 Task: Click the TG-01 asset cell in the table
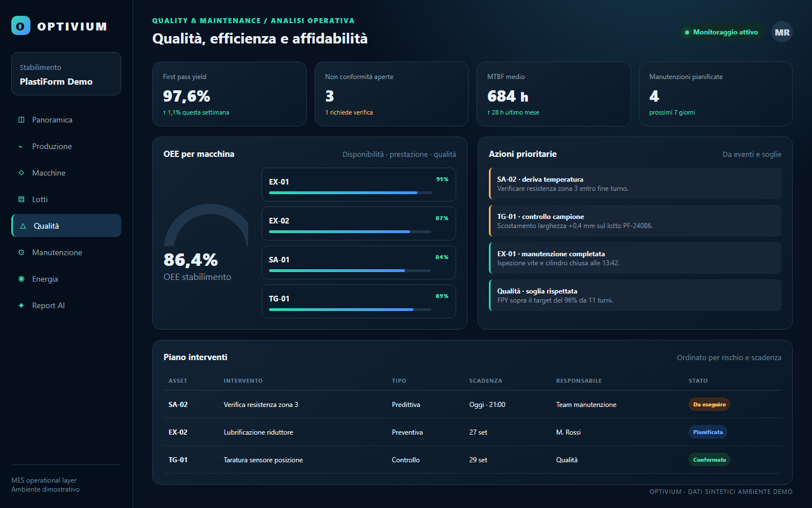click(178, 460)
